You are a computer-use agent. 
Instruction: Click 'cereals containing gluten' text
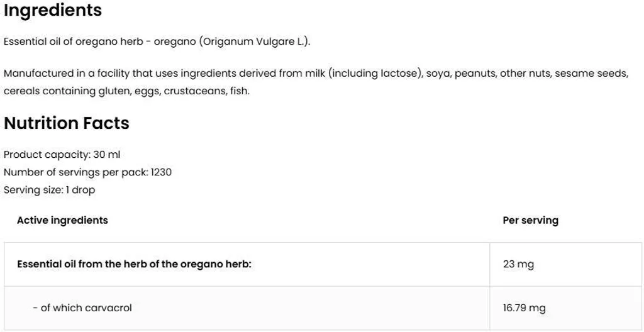click(x=67, y=91)
